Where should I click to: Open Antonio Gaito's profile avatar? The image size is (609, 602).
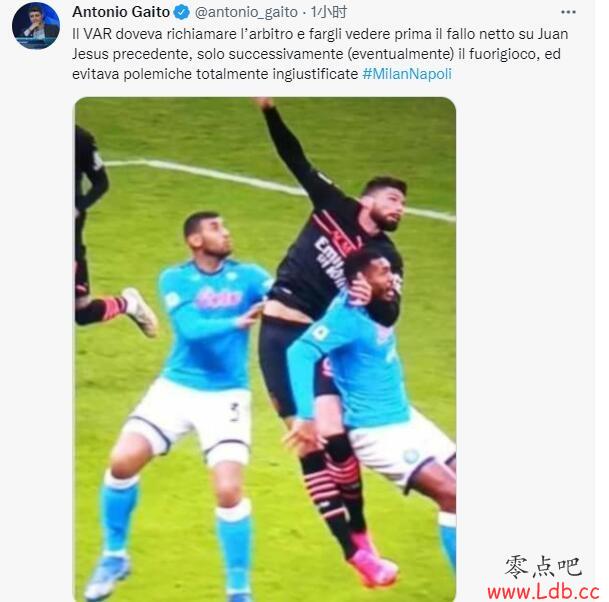tap(36, 26)
